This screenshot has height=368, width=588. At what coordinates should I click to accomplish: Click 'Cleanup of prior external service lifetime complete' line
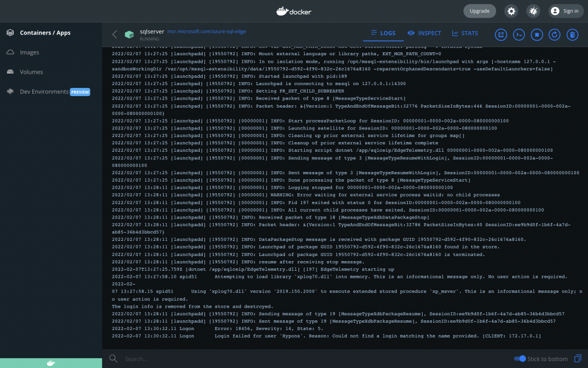coord(275,143)
